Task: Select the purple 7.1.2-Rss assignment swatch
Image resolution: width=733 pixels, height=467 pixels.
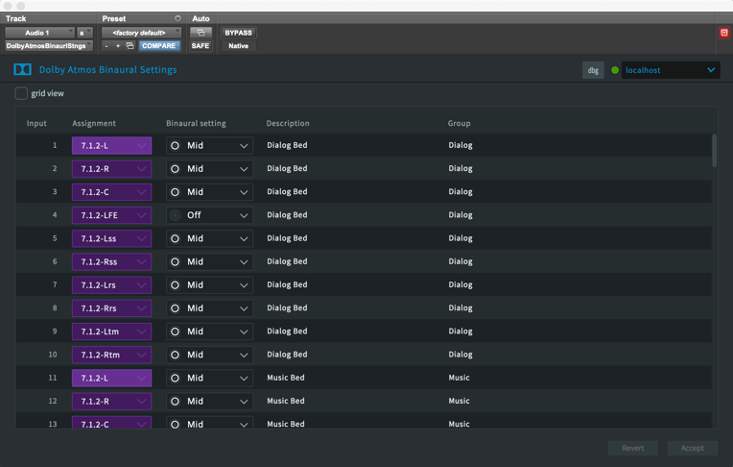Action: point(112,262)
